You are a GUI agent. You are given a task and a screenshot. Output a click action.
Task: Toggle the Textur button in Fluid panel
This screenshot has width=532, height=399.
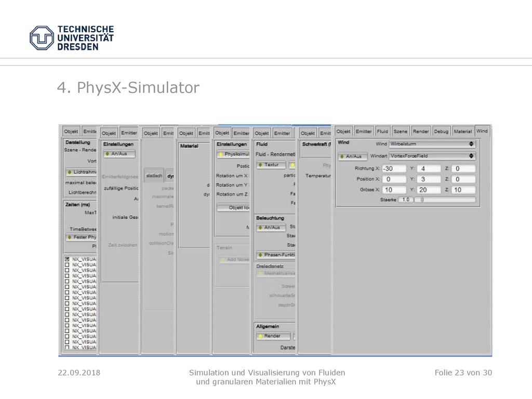[x=271, y=165]
